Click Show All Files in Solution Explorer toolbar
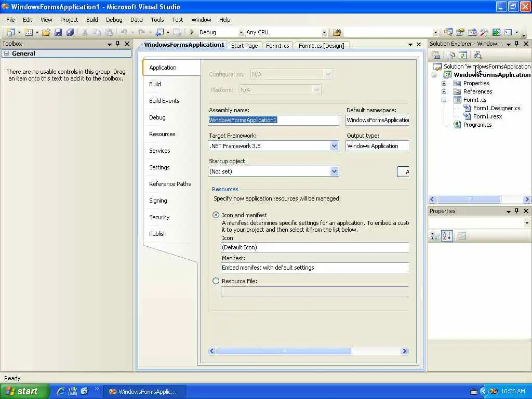Screen dimensions: 532x399 tap(451, 55)
